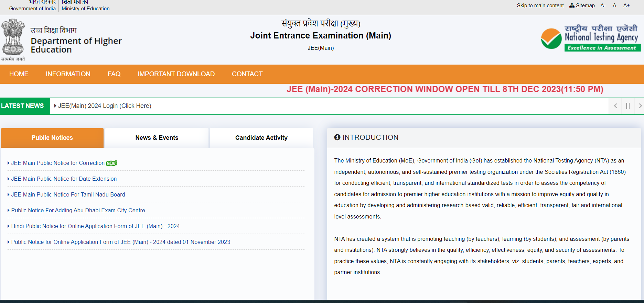Skip to main content link
Viewport: 644px width, 303px height.
coord(540,5)
